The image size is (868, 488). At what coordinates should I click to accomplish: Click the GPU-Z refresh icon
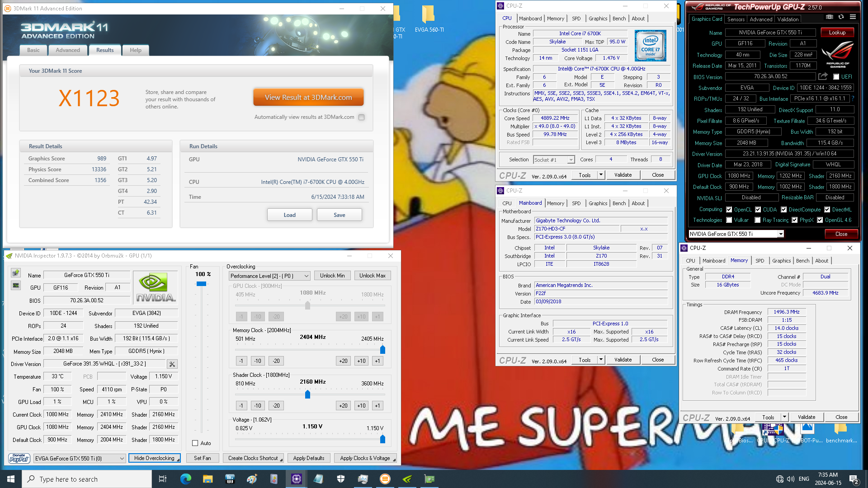tap(841, 17)
